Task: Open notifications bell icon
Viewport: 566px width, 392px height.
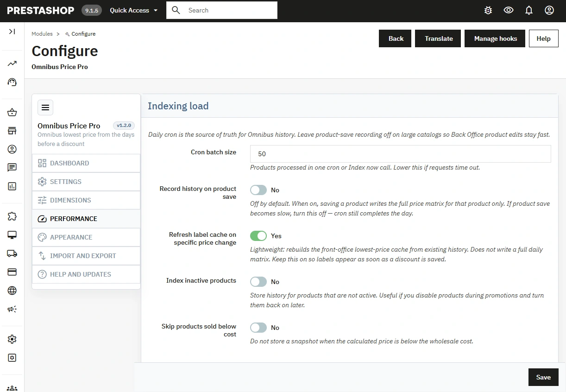Action: [529, 10]
